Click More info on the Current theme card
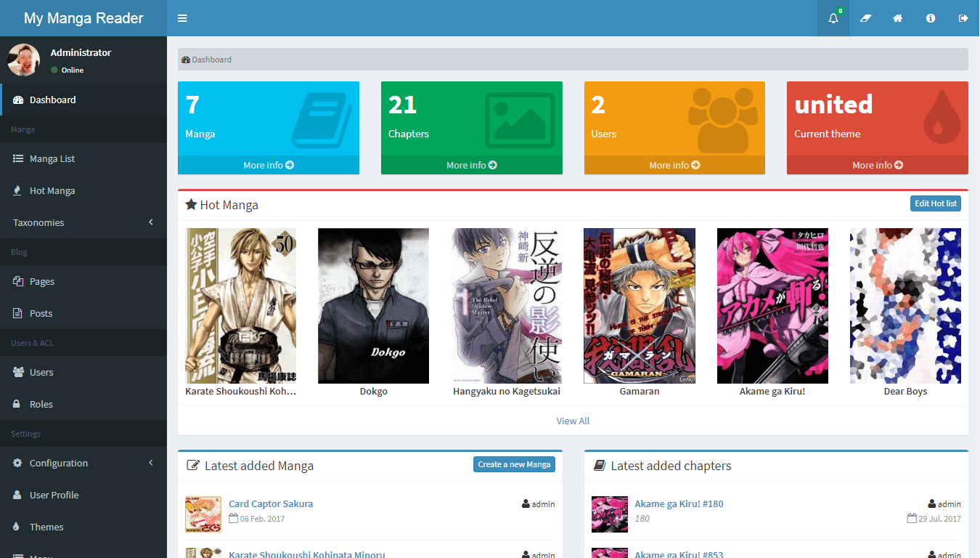This screenshot has width=980, height=558. click(x=878, y=165)
